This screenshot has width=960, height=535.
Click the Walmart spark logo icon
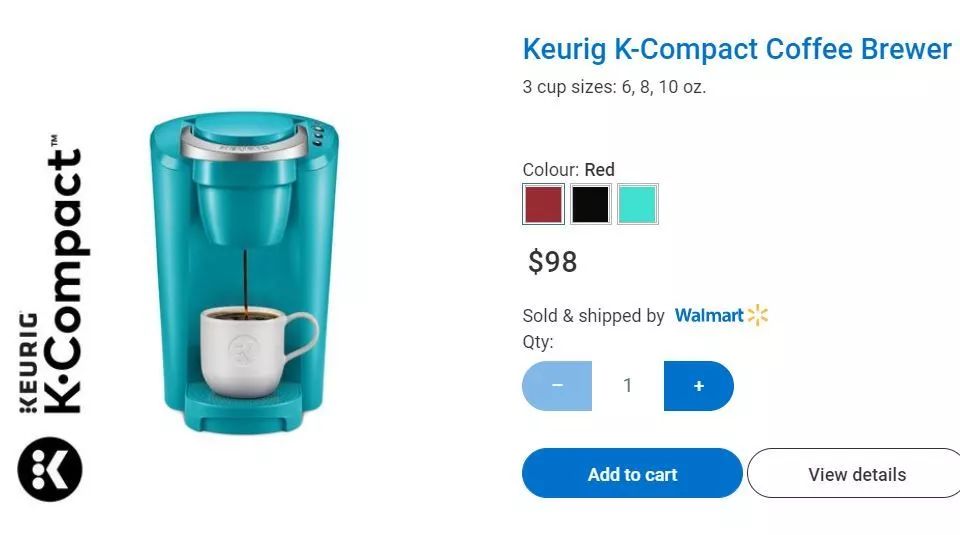click(x=757, y=315)
